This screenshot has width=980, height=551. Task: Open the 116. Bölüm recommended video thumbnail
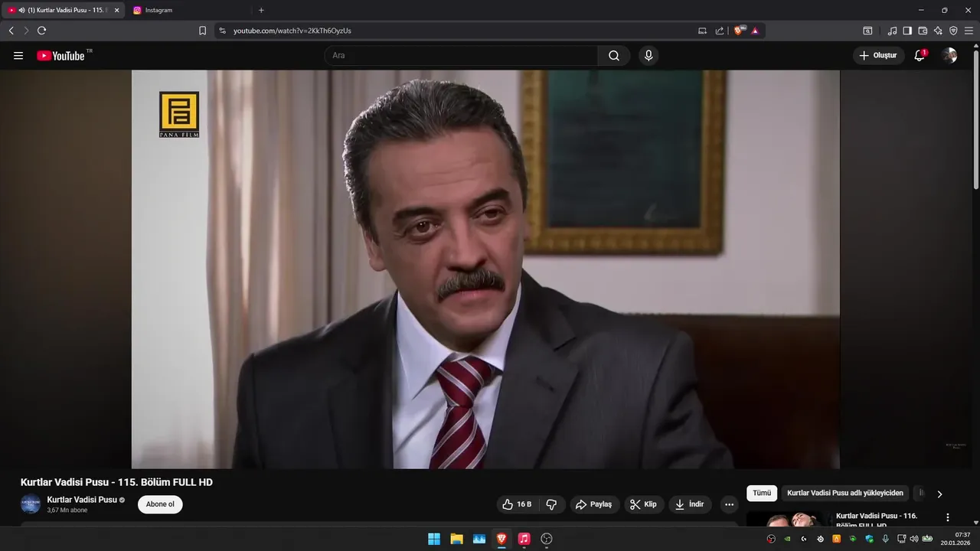coord(788,519)
